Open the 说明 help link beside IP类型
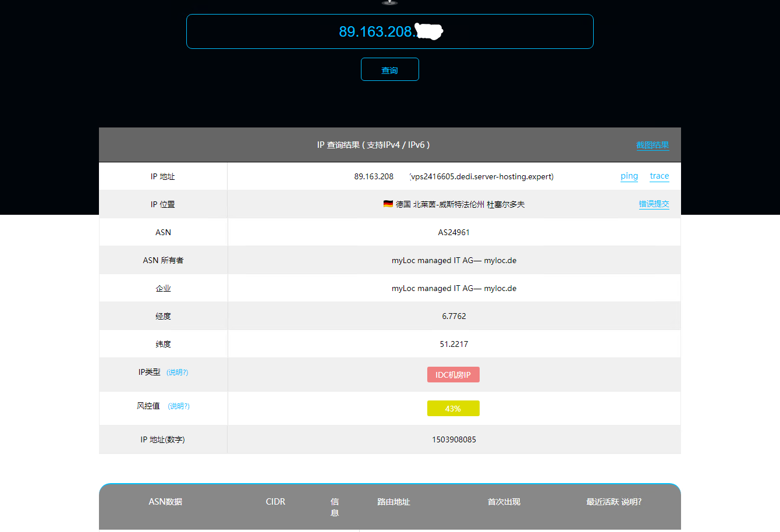 (x=178, y=373)
